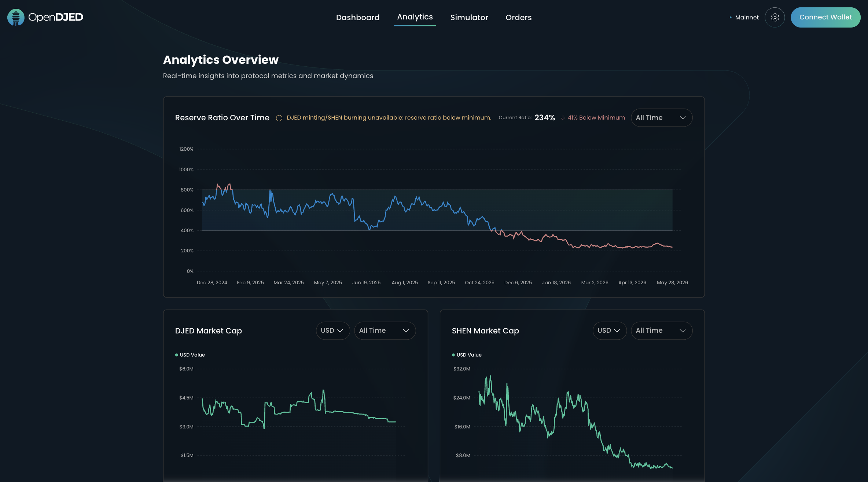Image resolution: width=868 pixels, height=482 pixels.
Task: Click the 234% current ratio value
Action: (545, 118)
